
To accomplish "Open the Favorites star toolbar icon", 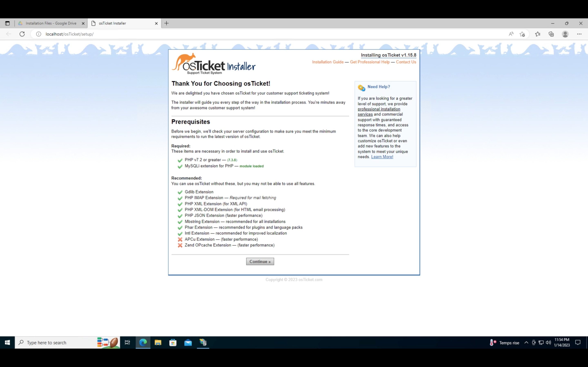I will tap(537, 34).
